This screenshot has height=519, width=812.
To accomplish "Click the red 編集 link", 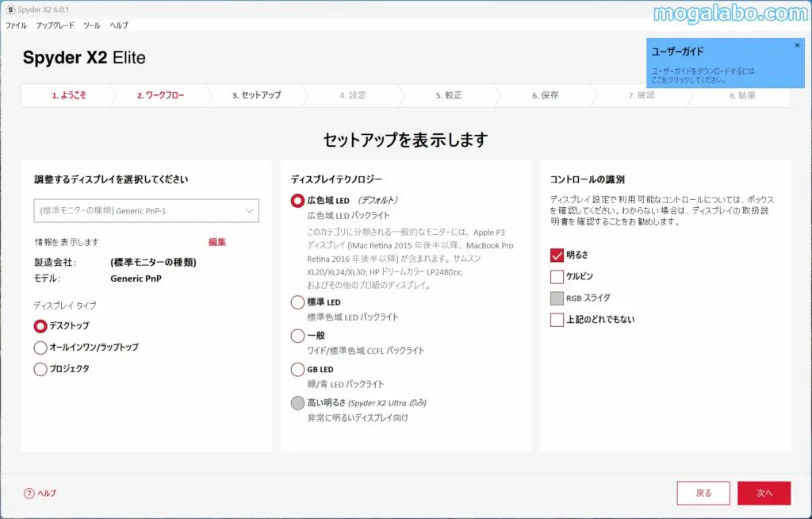I will tap(217, 242).
